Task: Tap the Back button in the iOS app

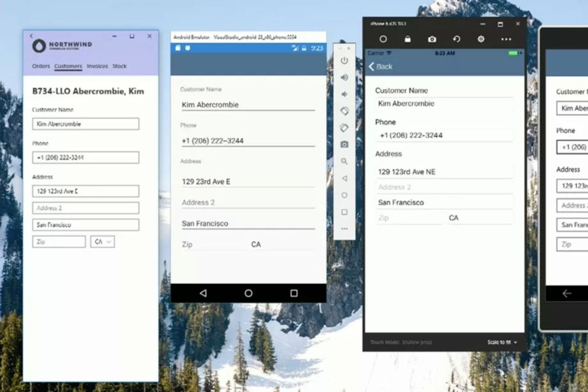Action: (x=380, y=67)
